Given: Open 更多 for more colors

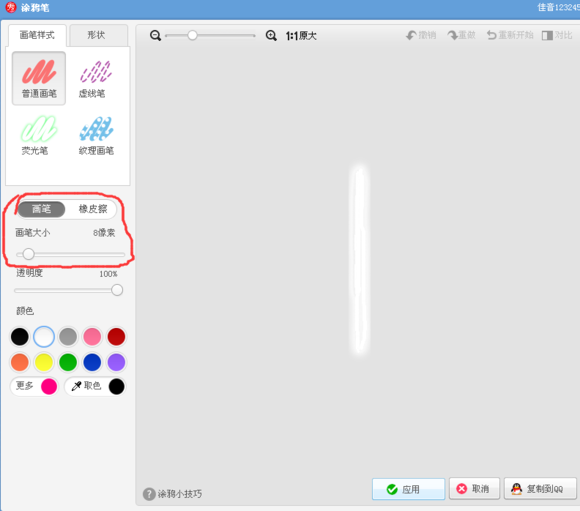Looking at the screenshot, I should pos(34,386).
